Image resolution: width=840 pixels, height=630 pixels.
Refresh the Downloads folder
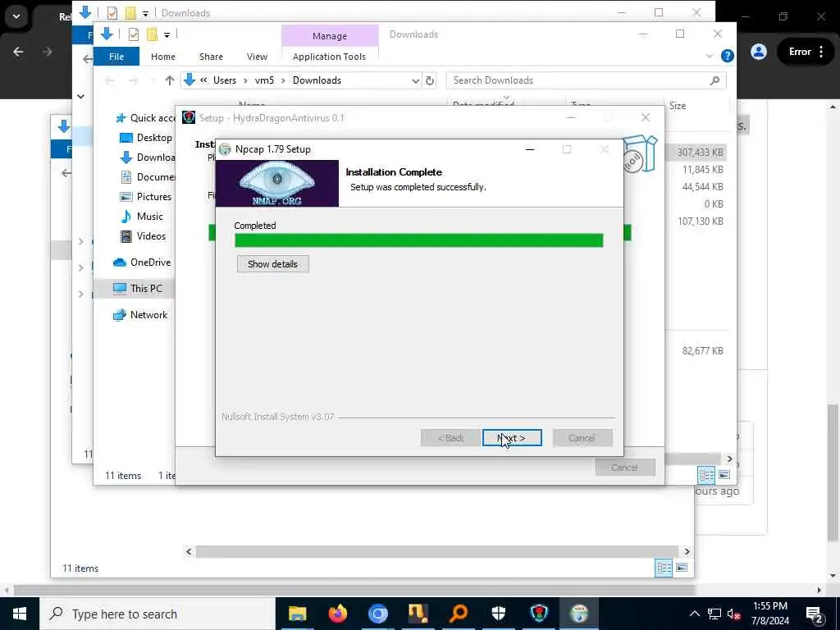430,80
